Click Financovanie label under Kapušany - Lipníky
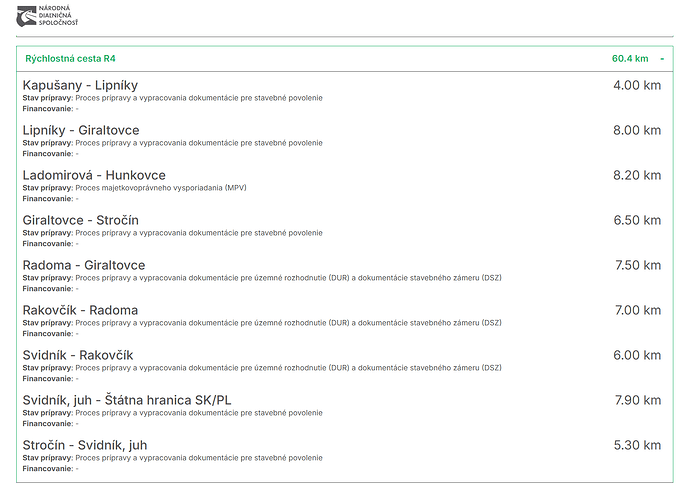The height and width of the screenshot is (487, 690). pyautogui.click(x=48, y=109)
